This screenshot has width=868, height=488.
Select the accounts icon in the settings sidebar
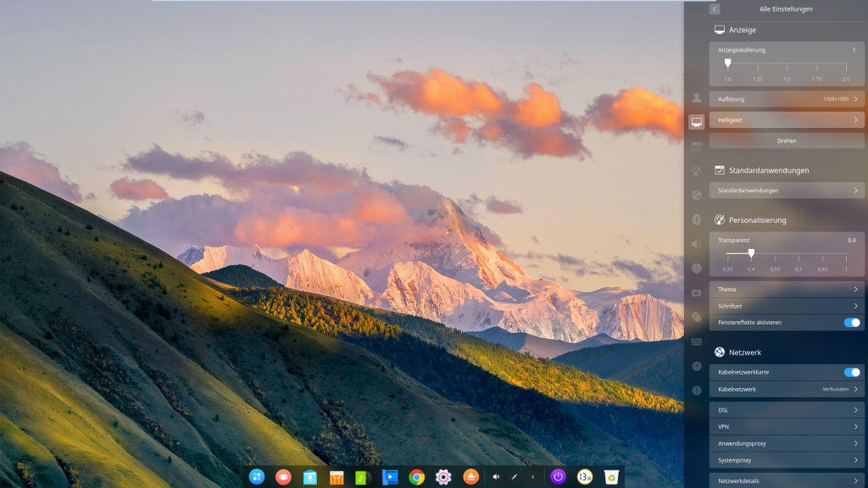[x=696, y=98]
